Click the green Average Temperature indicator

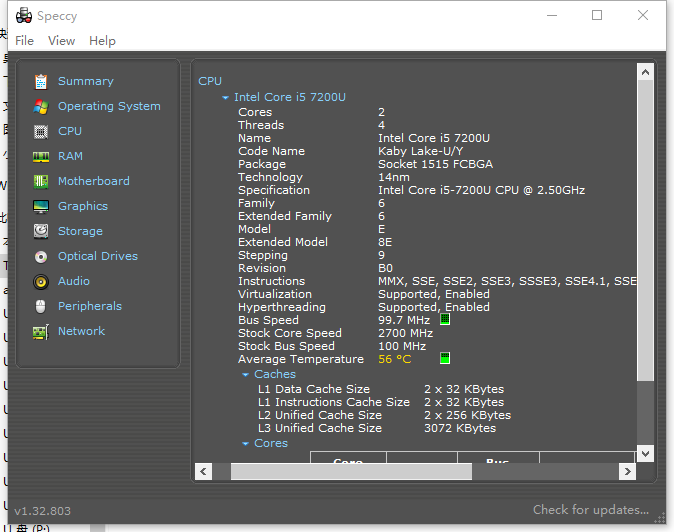click(445, 359)
